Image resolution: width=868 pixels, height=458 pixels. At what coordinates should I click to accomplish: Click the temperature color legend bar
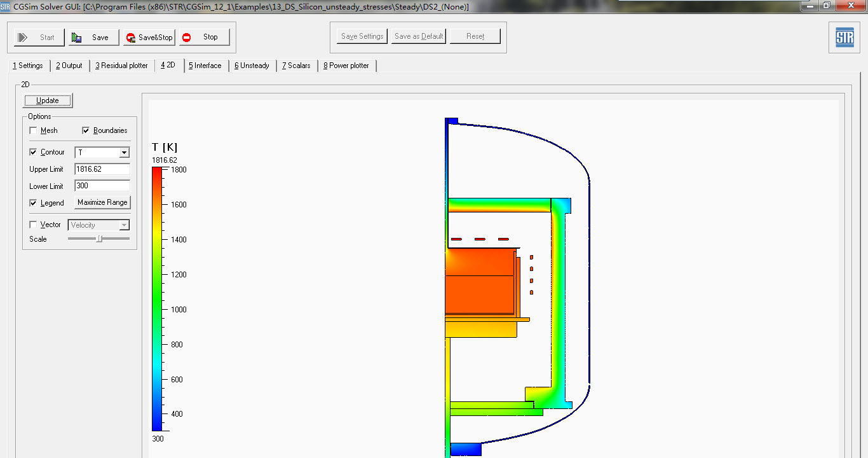click(x=157, y=299)
